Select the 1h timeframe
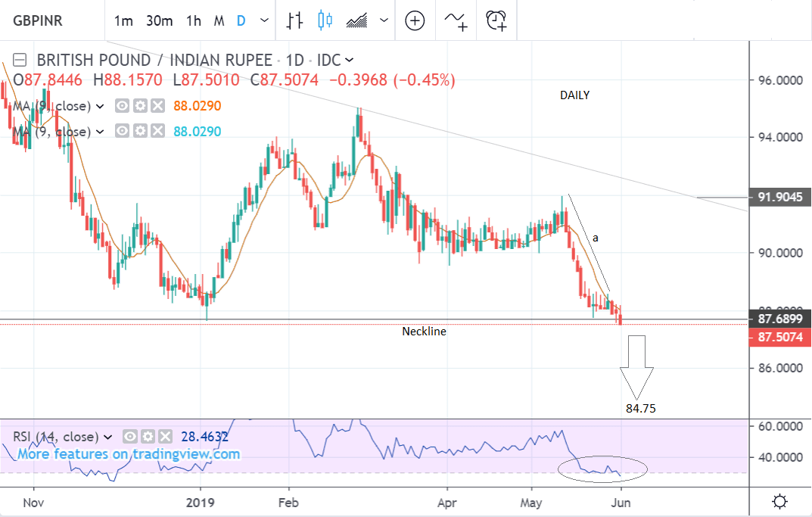This screenshot has width=812, height=517. [194, 20]
